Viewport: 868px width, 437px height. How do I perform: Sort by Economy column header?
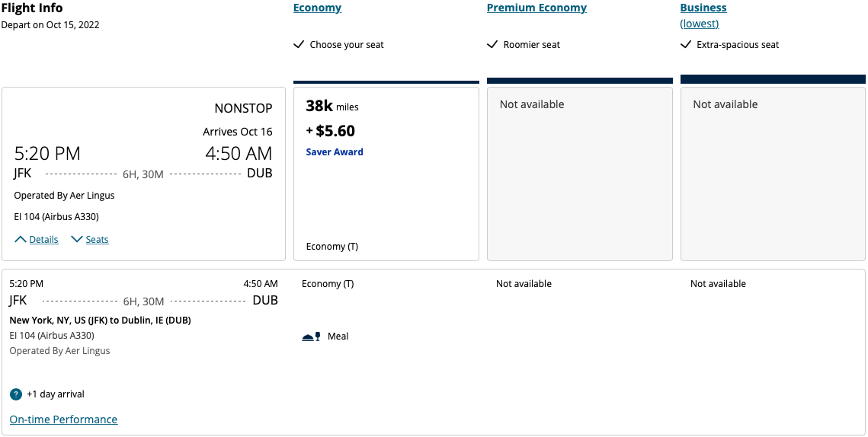click(x=317, y=8)
